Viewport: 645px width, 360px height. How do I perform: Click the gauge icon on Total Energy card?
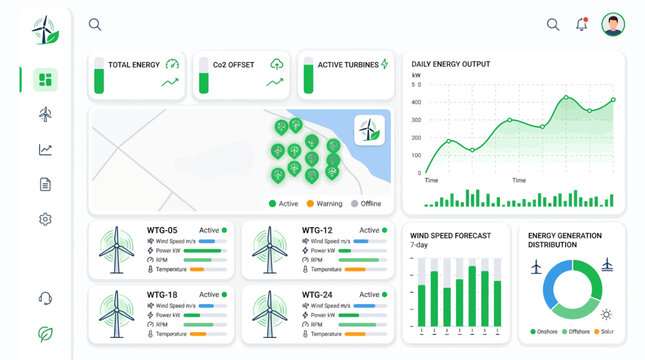[x=172, y=64]
